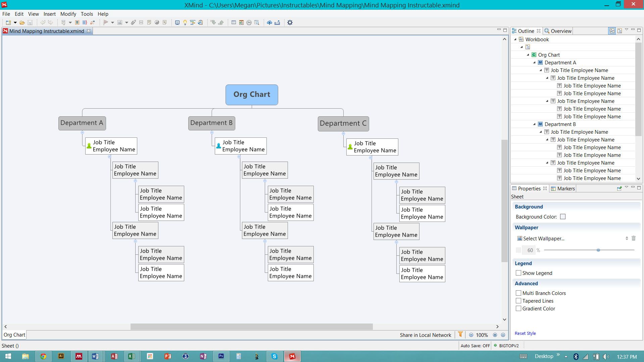This screenshot has height=362, width=644.
Task: Save the workbook with the Save icon
Action: coord(30,22)
